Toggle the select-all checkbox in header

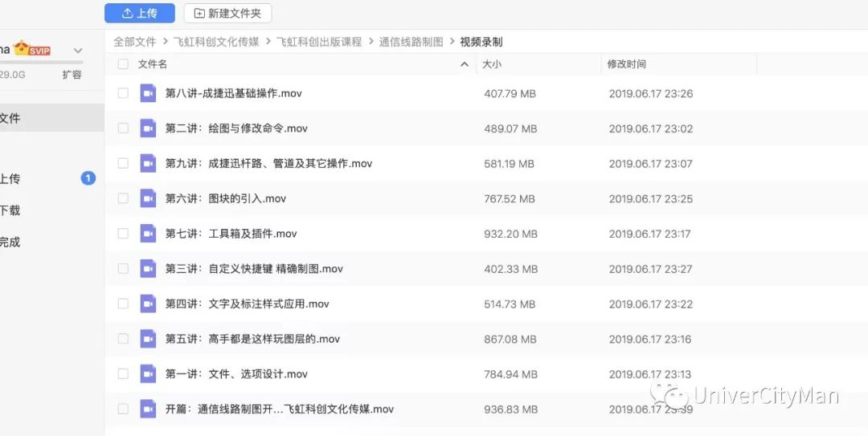(x=123, y=64)
